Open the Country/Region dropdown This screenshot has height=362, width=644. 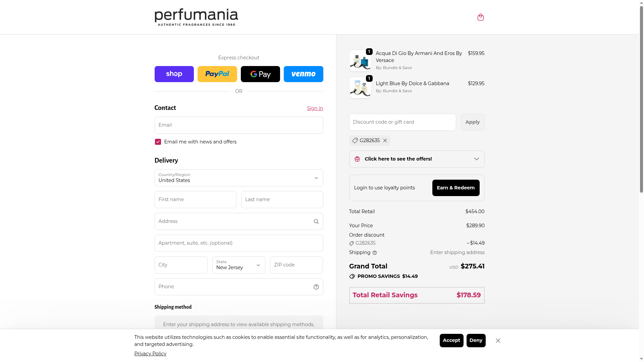238,178
